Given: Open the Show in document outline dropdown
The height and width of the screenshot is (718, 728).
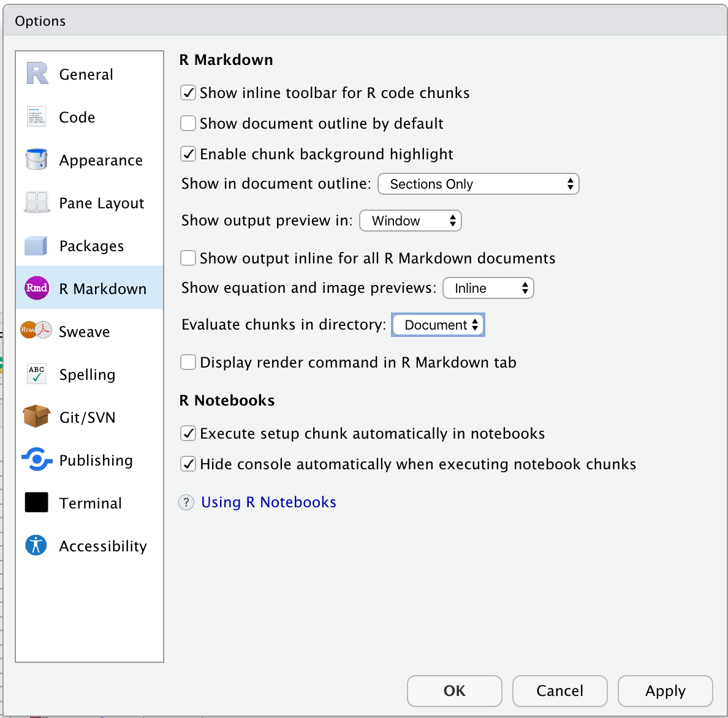Looking at the screenshot, I should point(478,184).
